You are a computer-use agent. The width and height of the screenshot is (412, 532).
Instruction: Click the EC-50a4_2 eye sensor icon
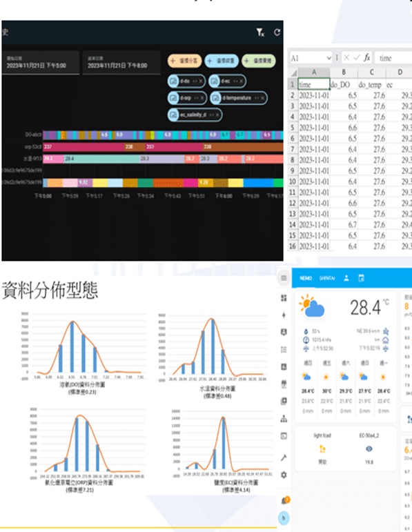coord(369,449)
